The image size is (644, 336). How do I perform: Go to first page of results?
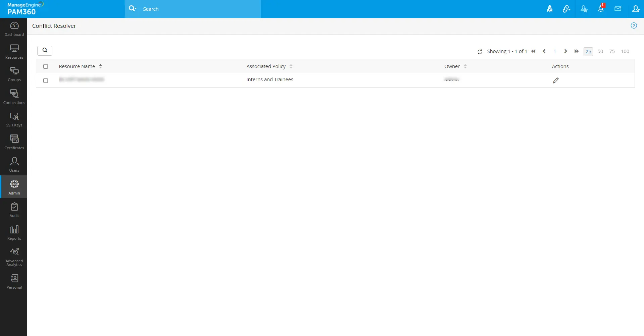click(533, 51)
